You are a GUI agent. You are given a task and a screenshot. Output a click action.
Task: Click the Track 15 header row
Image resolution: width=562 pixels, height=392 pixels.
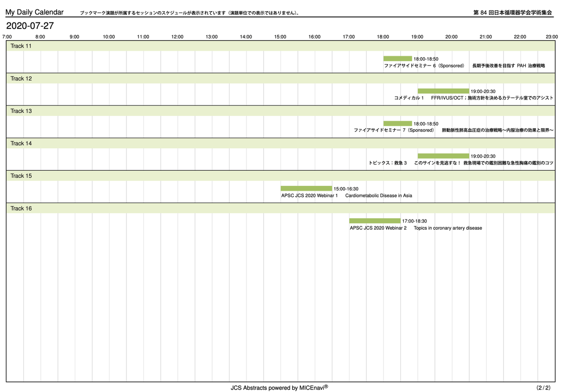(x=281, y=176)
